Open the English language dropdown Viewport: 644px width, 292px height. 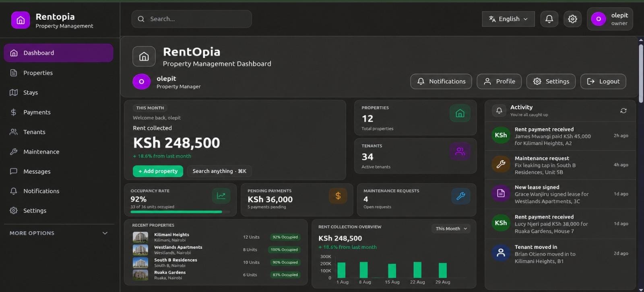tap(508, 19)
